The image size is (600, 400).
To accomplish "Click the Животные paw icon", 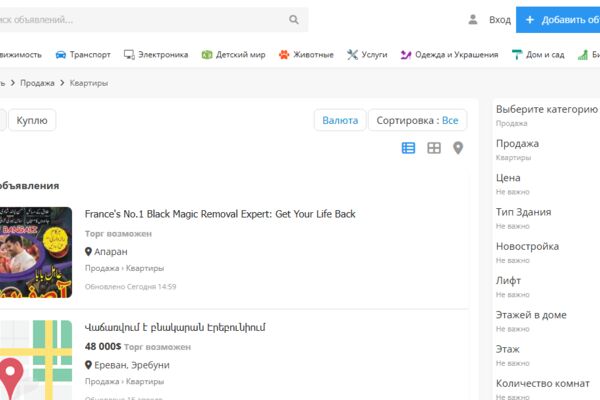I will pos(284,55).
